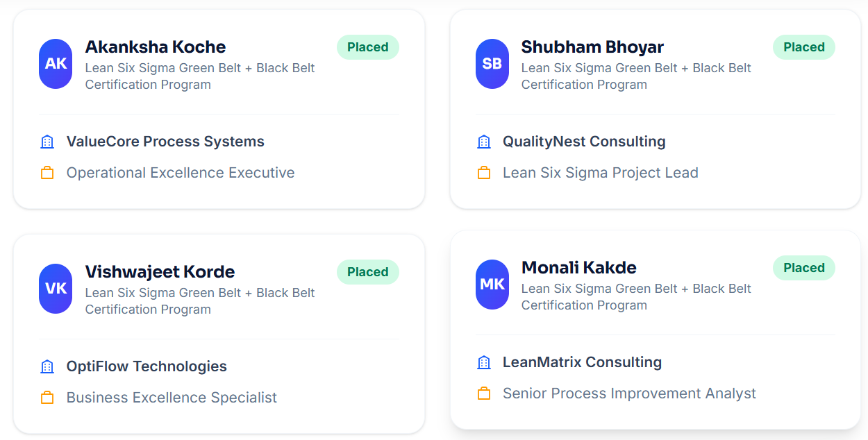Click Placed badge on Vishwajeet Korde card
Image resolution: width=868 pixels, height=440 pixels.
pyautogui.click(x=368, y=272)
